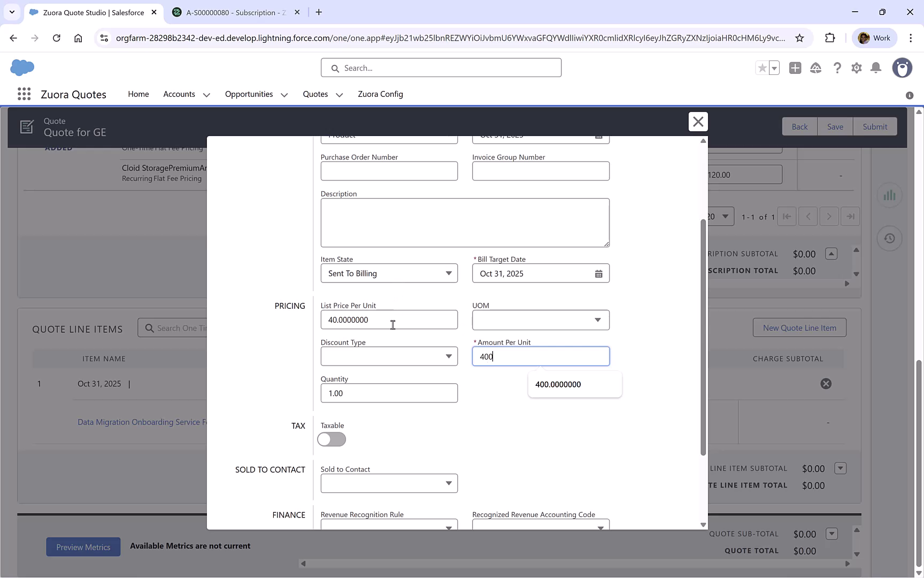Screen dimensions: 924x578
Task: Open the App Launcher waffle icon
Action: click(24, 94)
